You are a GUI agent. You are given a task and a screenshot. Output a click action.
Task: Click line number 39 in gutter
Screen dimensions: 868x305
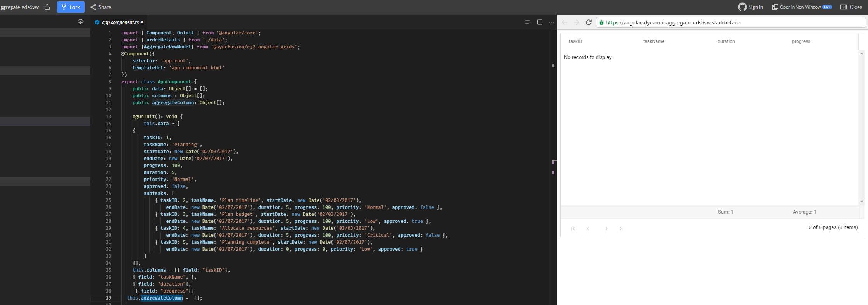pos(108,298)
